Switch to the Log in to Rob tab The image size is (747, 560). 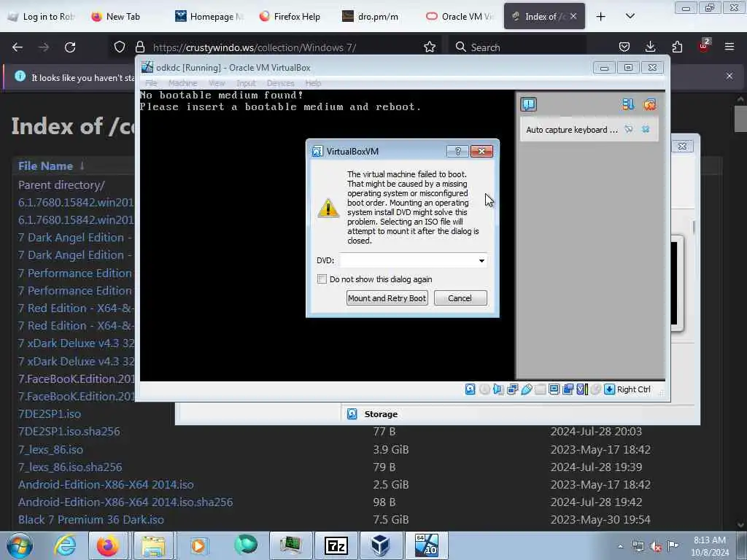click(42, 17)
